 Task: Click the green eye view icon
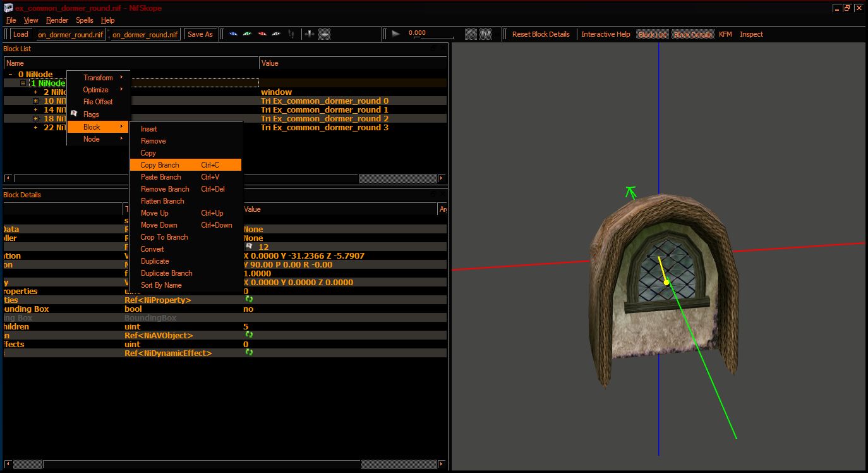pyautogui.click(x=248, y=34)
